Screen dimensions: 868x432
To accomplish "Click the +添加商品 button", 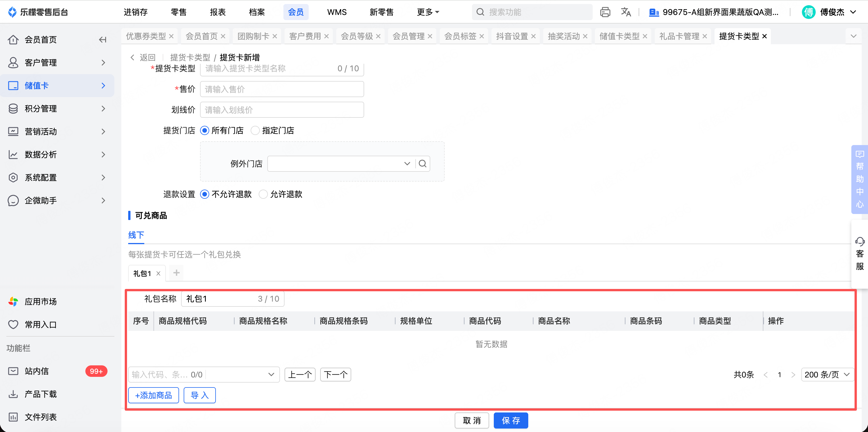I will (153, 395).
